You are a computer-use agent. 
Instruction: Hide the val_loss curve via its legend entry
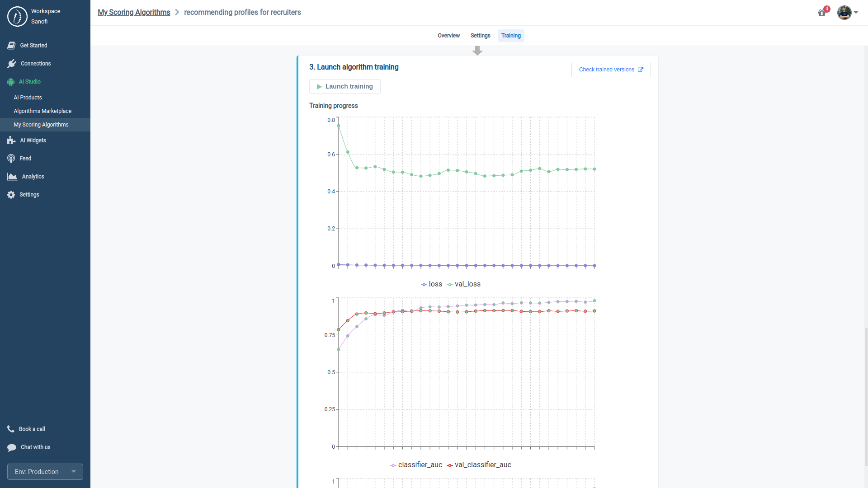point(463,284)
